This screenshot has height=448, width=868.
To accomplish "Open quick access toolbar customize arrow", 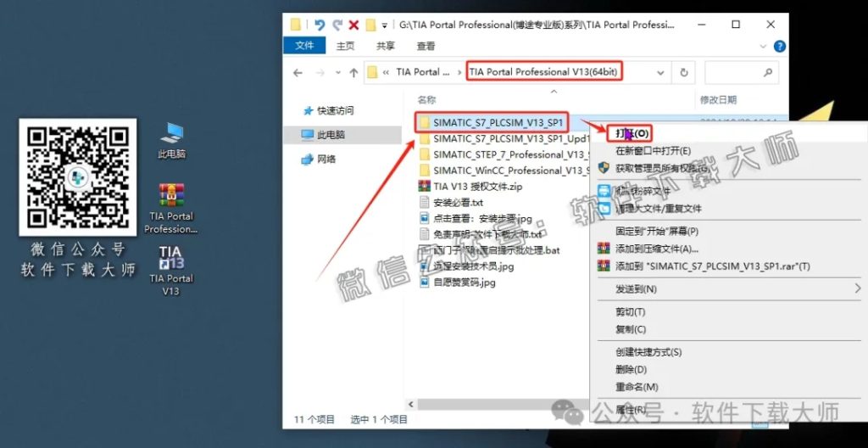I will [x=384, y=25].
